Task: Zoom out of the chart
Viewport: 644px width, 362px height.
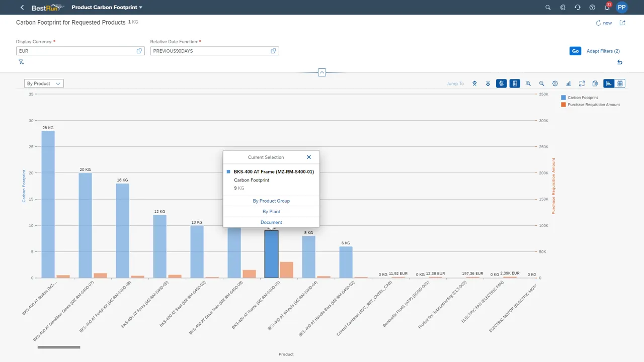Action: click(x=541, y=83)
